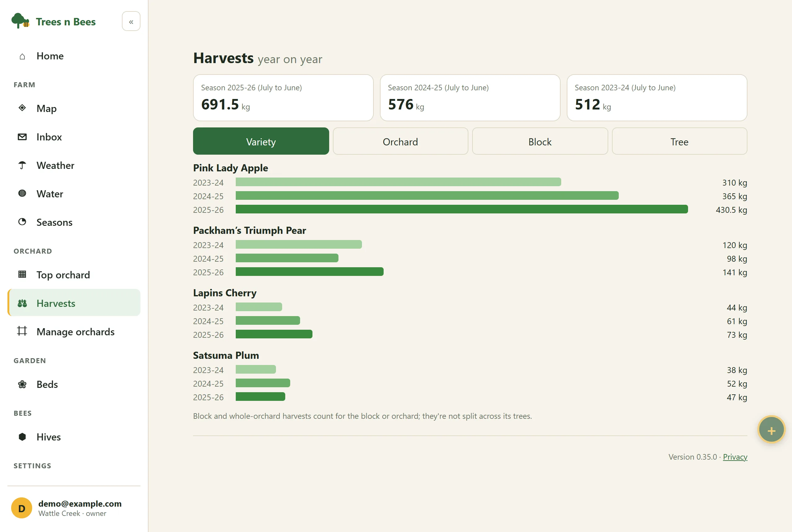Click the Wattle Creek · owner text
The height and width of the screenshot is (532, 792).
[x=72, y=513]
